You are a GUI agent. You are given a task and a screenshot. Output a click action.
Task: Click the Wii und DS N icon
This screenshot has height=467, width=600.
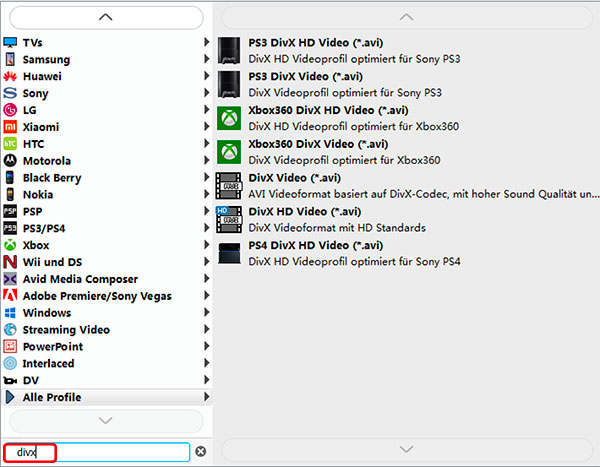pyautogui.click(x=10, y=262)
